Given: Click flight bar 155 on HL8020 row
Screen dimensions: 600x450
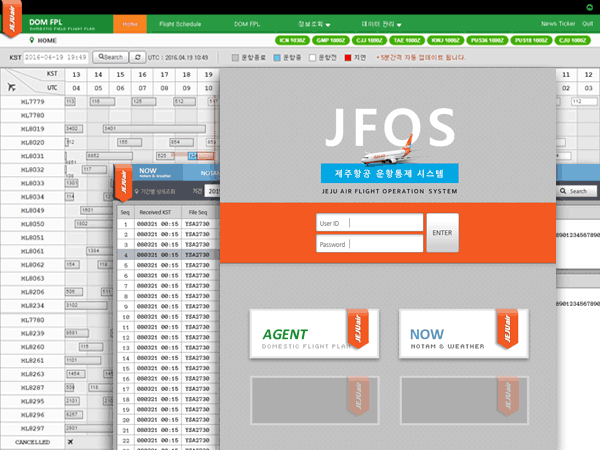Looking at the screenshot, I should point(130,142).
